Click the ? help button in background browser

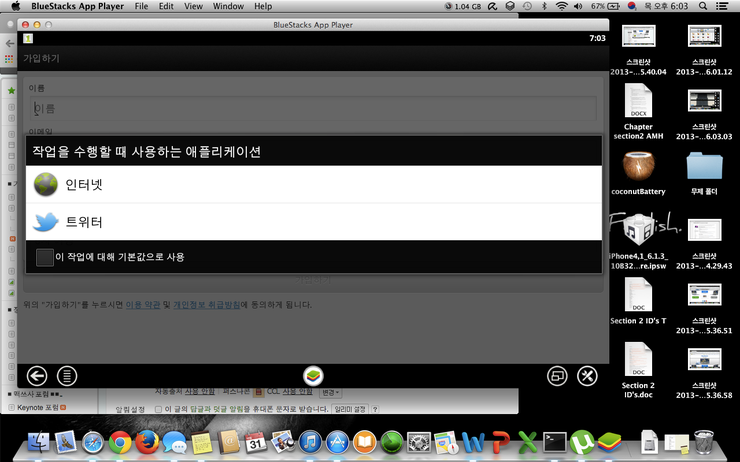(375, 409)
